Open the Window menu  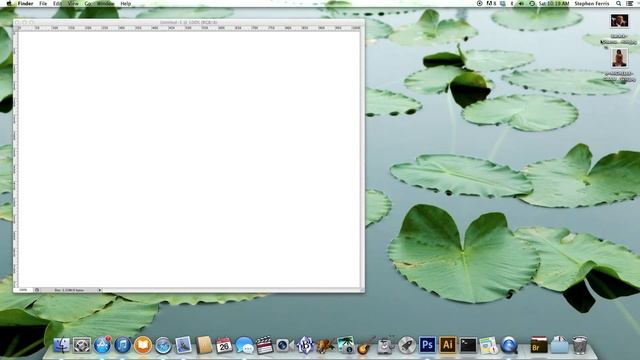click(x=105, y=3)
